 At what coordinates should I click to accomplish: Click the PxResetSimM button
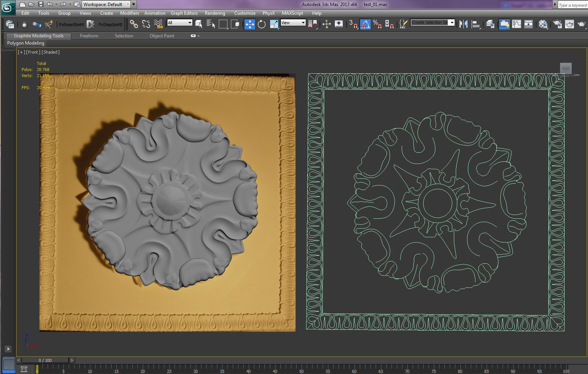[x=72, y=24]
